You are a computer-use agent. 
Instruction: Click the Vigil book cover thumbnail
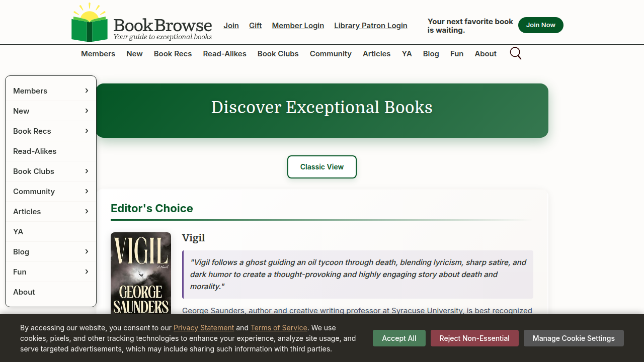141,273
